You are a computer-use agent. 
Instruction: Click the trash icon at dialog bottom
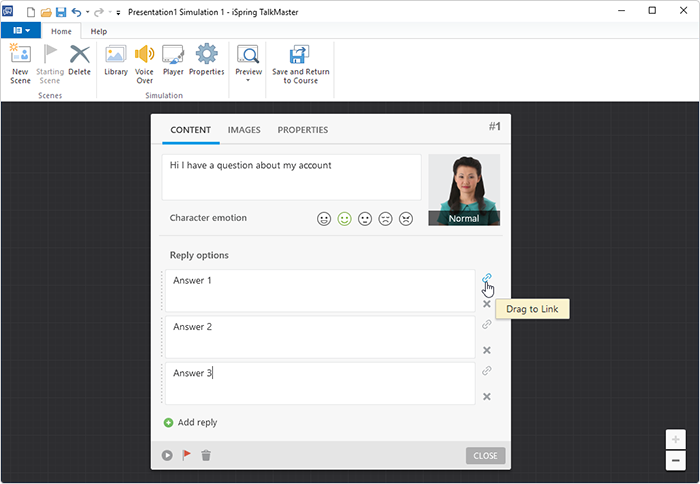click(x=206, y=455)
